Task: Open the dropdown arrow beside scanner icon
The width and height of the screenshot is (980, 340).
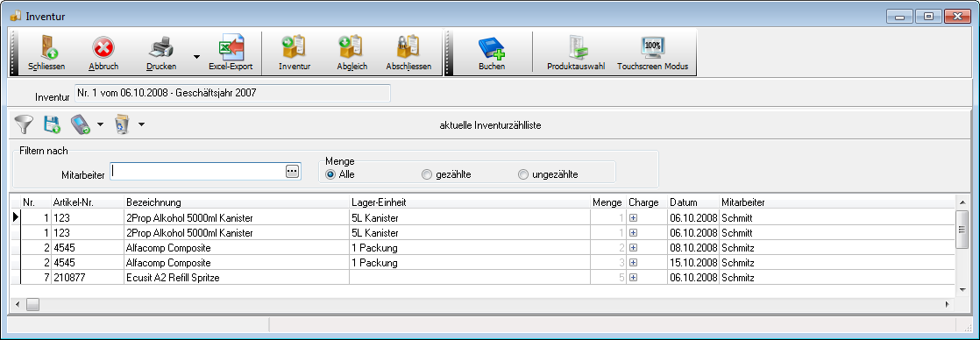Action: point(100,125)
